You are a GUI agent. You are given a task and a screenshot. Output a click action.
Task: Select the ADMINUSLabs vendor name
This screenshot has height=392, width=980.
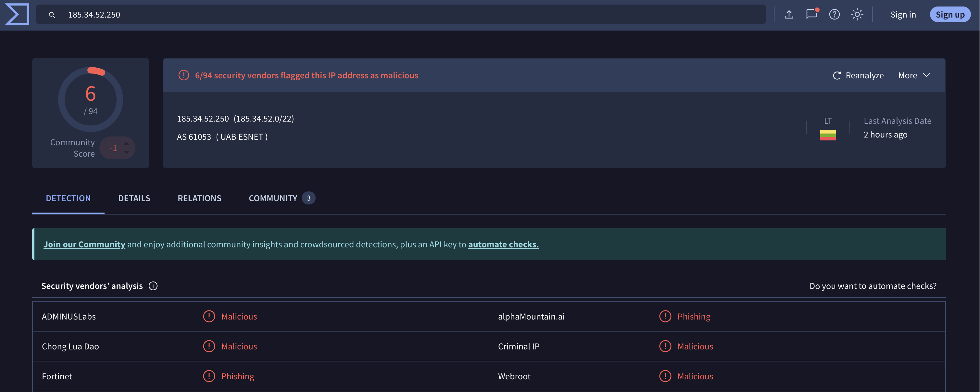click(x=69, y=317)
